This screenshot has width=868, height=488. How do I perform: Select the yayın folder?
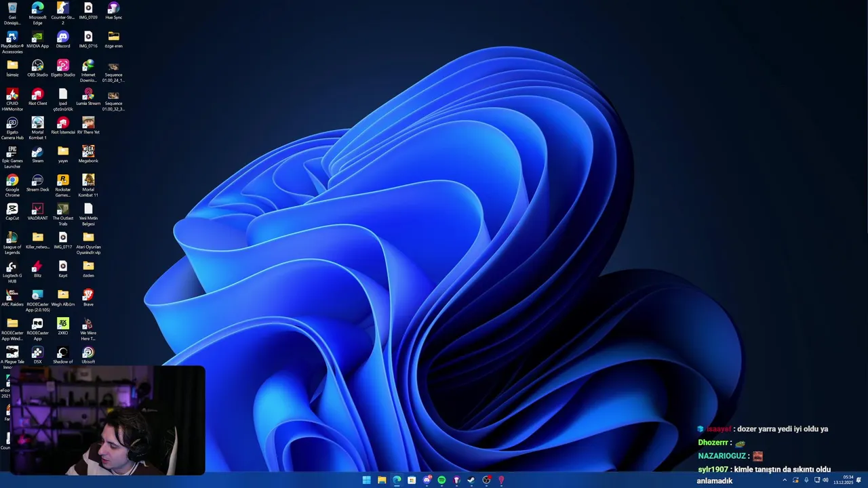tap(62, 155)
